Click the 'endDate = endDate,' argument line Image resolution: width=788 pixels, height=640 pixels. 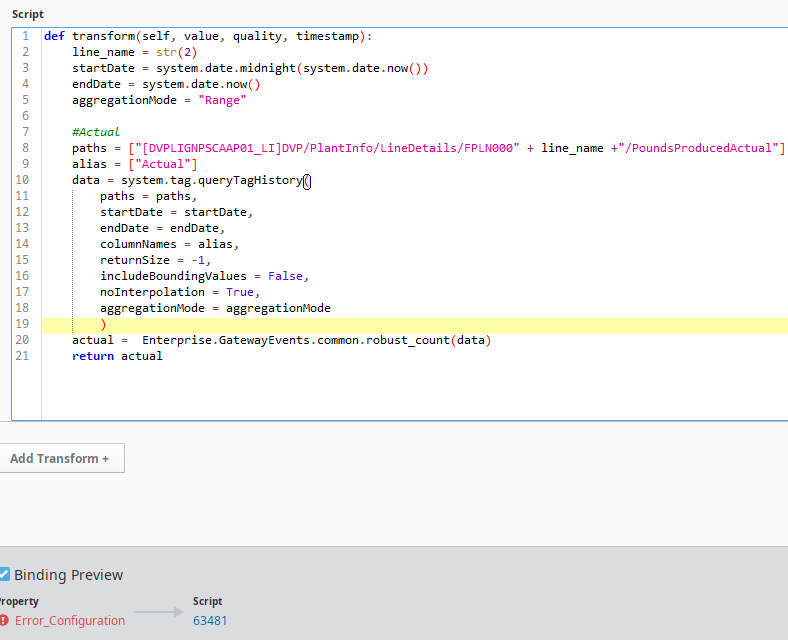coord(162,229)
